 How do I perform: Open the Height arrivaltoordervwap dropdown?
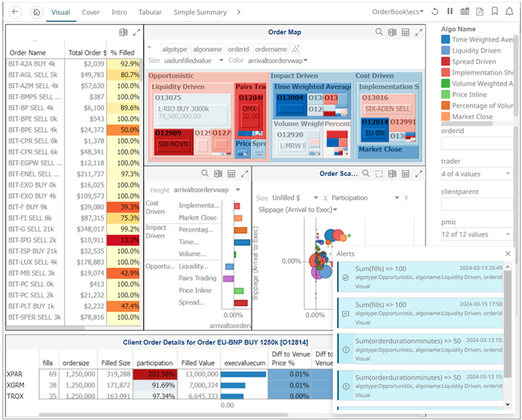[x=206, y=190]
